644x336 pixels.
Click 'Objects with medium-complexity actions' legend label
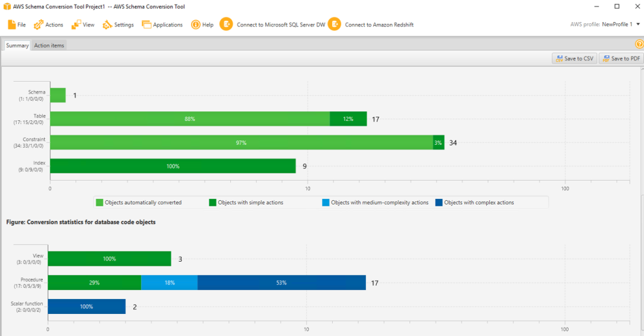click(380, 203)
